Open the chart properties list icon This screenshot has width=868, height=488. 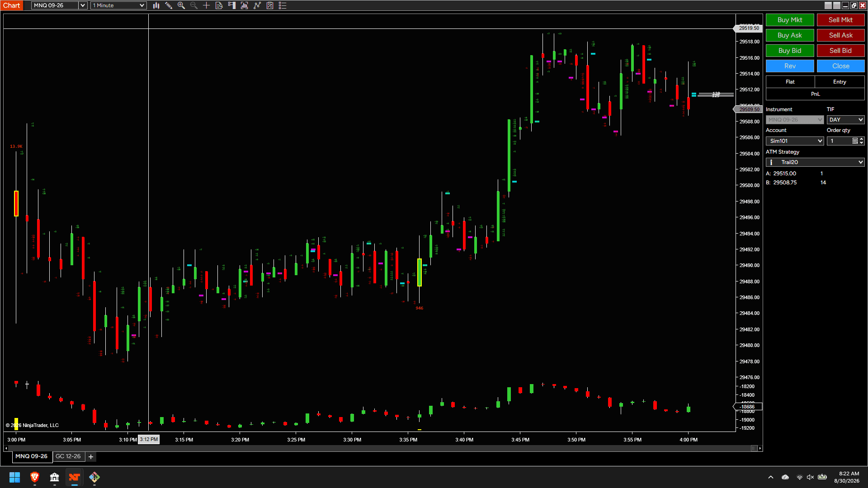[x=283, y=5]
